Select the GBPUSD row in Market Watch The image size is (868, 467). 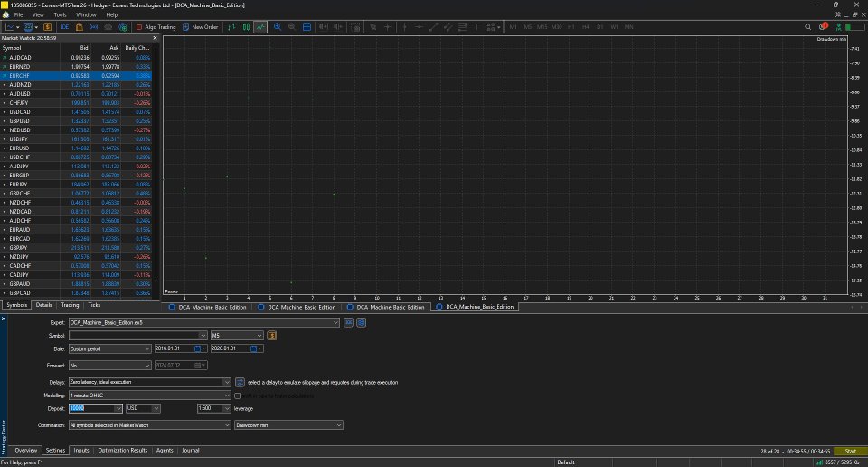[76, 120]
